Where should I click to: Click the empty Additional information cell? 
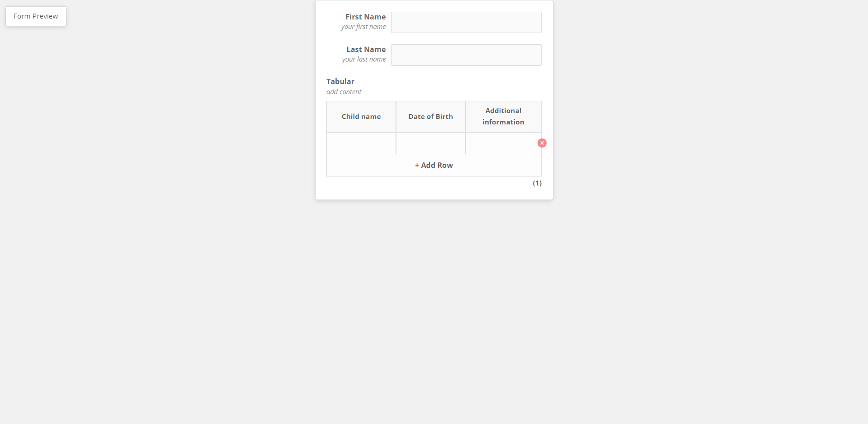[x=503, y=143]
